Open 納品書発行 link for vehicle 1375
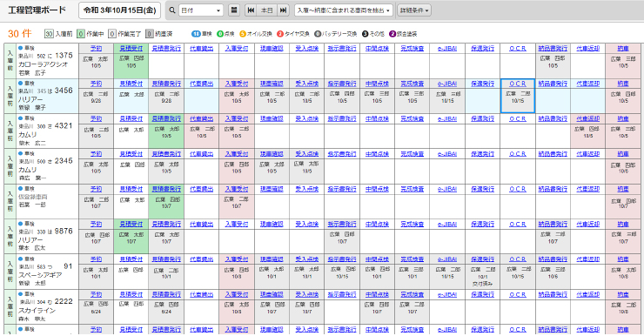This screenshot has height=336, width=644. 553,48
